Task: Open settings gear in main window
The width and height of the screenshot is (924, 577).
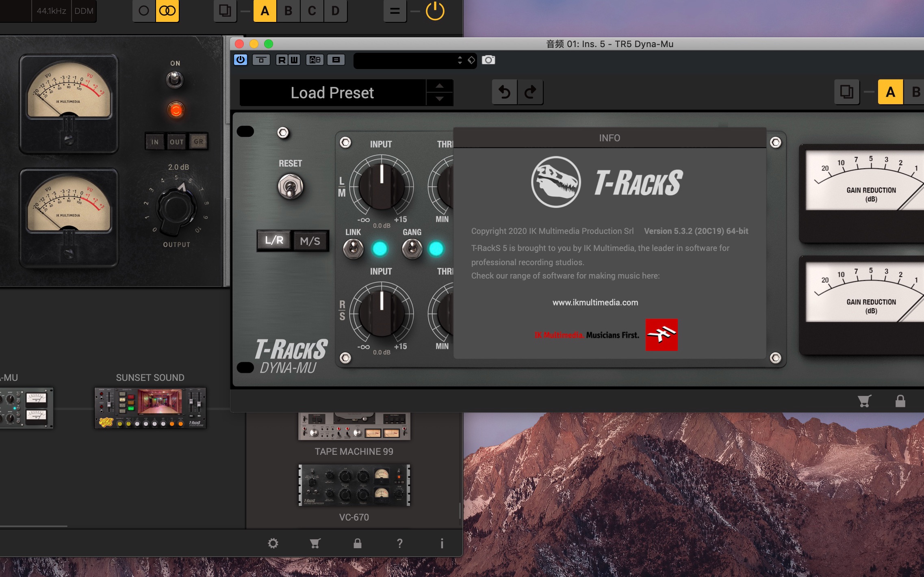Action: click(273, 543)
